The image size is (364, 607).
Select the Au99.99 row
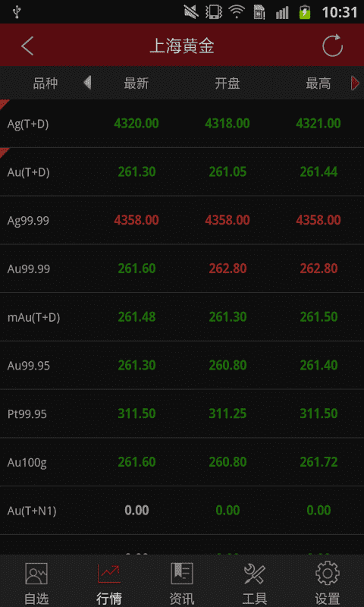click(x=182, y=269)
